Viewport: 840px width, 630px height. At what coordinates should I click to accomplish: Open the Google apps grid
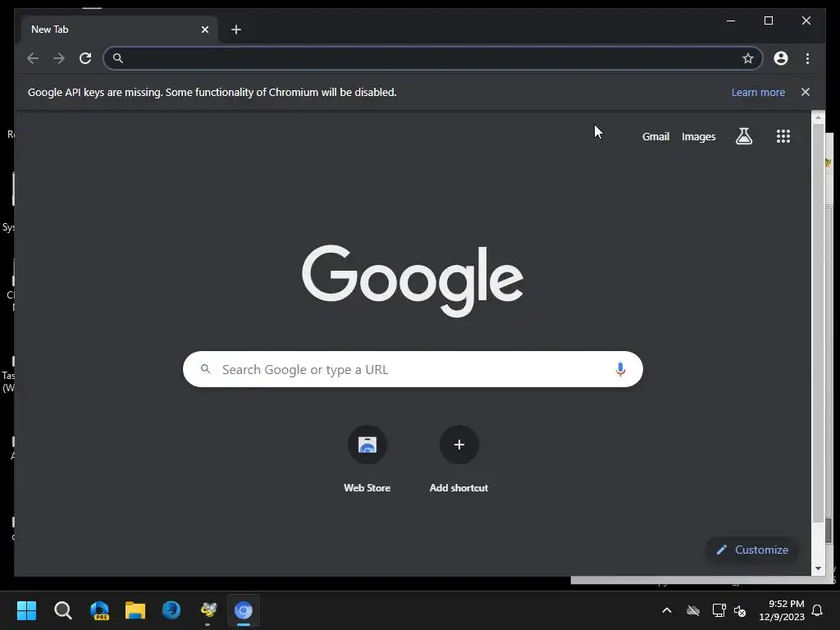(783, 136)
